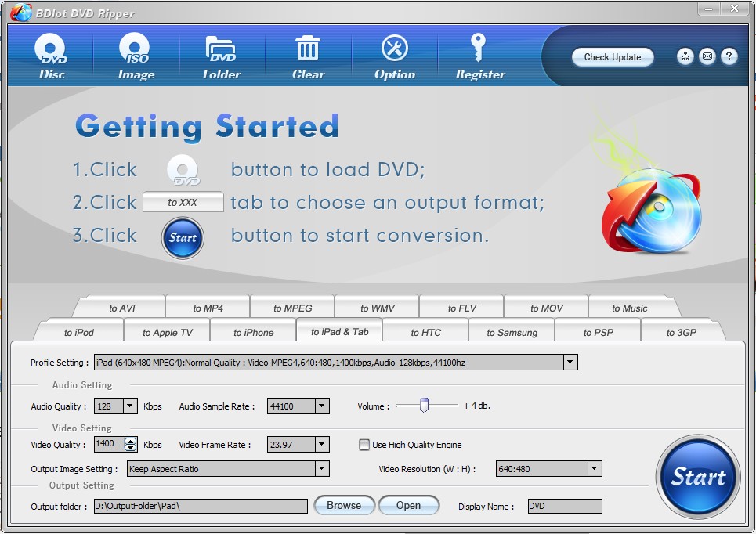The image size is (756, 534).
Task: Click the 'to XXX' sample tab in step 2
Action: pos(183,202)
